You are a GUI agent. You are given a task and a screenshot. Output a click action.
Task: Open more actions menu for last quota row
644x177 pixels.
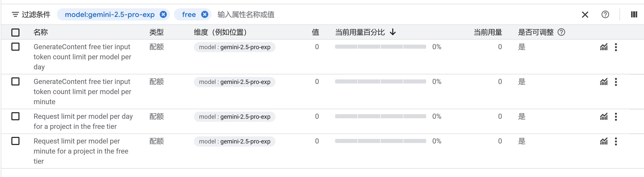click(x=616, y=141)
